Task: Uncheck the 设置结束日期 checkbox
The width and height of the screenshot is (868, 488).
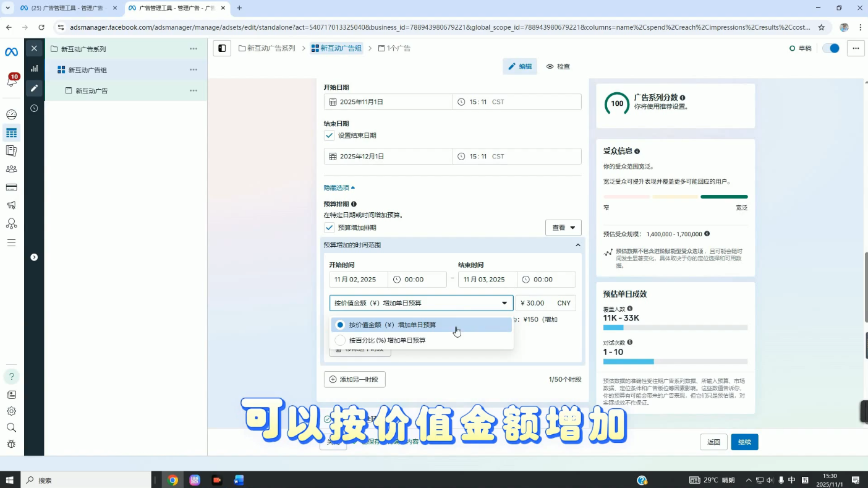Action: coord(329,135)
